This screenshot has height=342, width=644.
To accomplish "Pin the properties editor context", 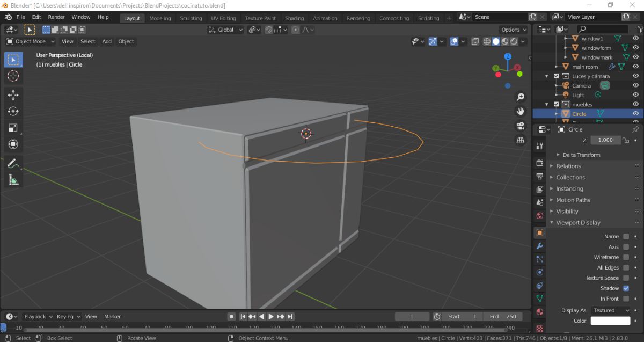I will click(x=635, y=129).
